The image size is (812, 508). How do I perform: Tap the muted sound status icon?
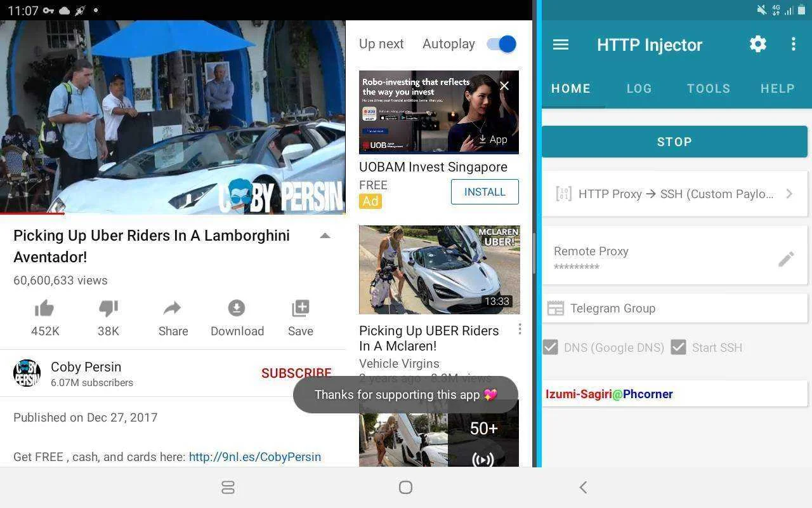pos(761,10)
